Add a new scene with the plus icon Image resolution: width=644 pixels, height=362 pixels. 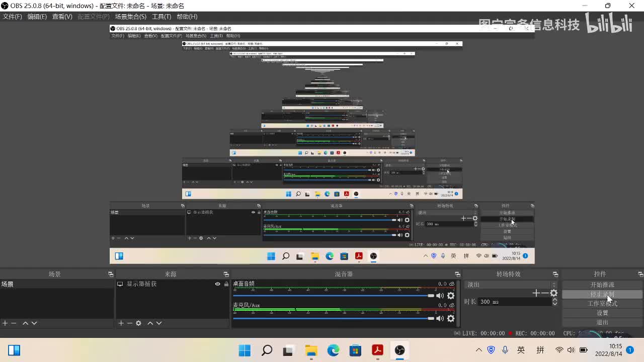pyautogui.click(x=5, y=323)
